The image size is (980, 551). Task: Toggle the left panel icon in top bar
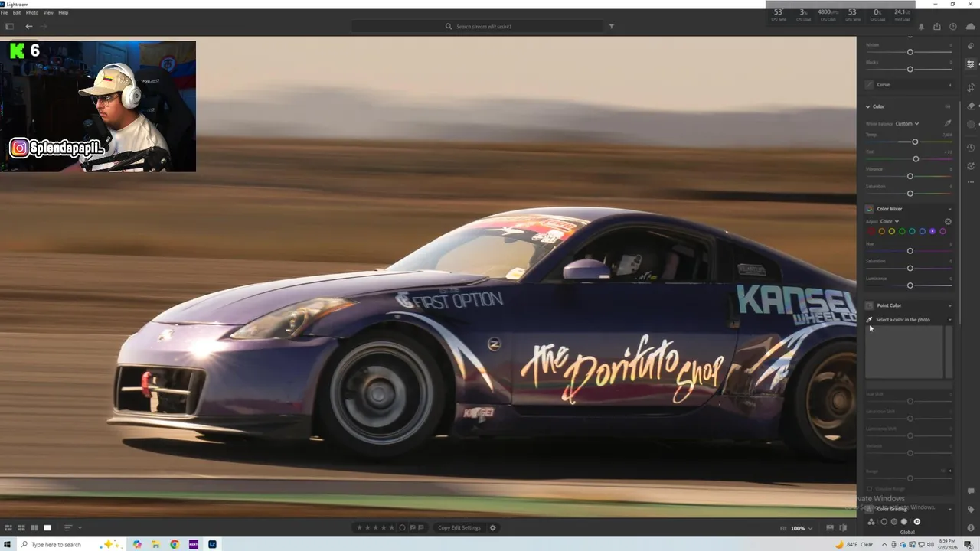(9, 26)
